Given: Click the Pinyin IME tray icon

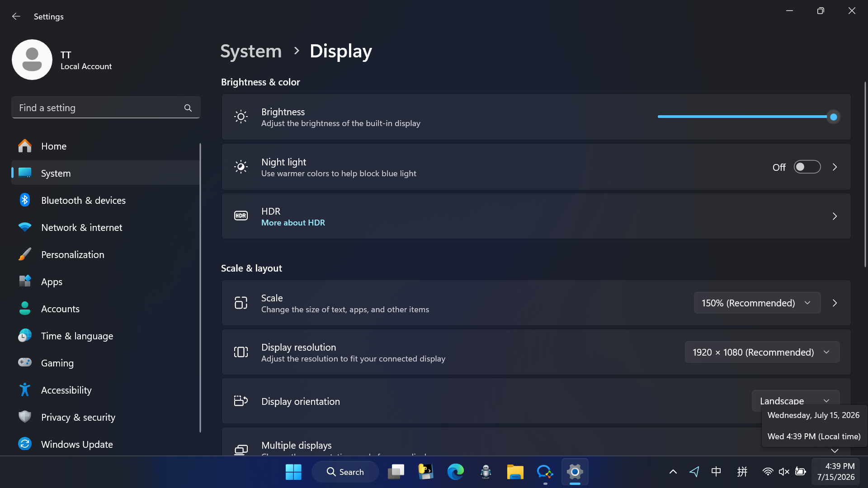Looking at the screenshot, I should [x=742, y=472].
